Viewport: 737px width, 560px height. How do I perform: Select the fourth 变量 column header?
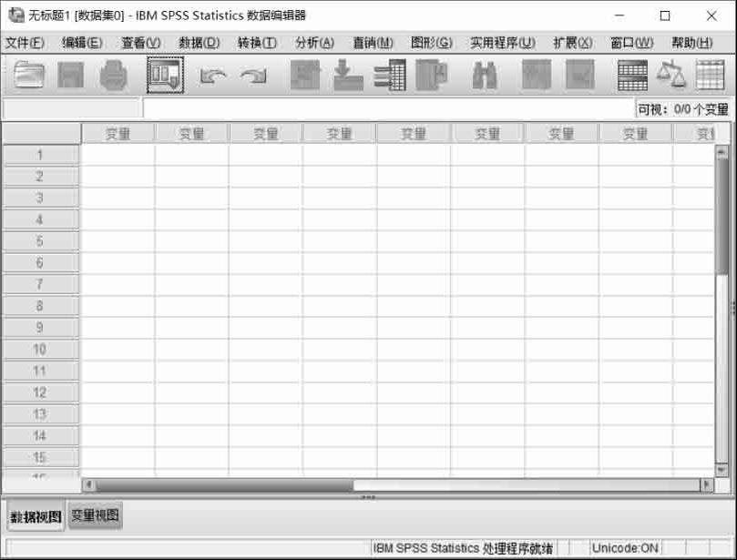[340, 134]
